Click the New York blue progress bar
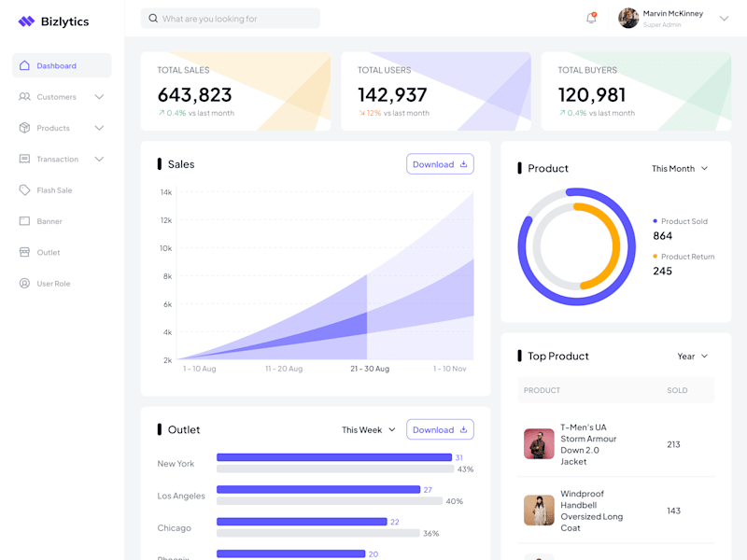Screen dimensions: 747x560 tap(334, 457)
